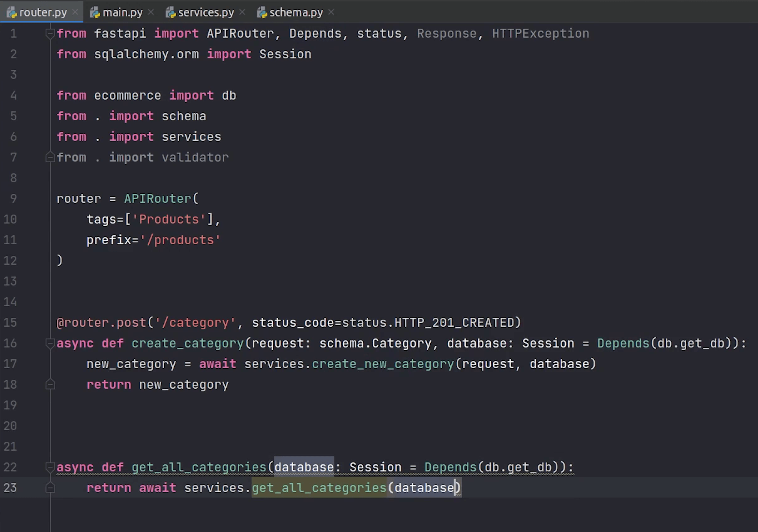Close the schema.py tab
The height and width of the screenshot is (532, 758).
click(331, 12)
